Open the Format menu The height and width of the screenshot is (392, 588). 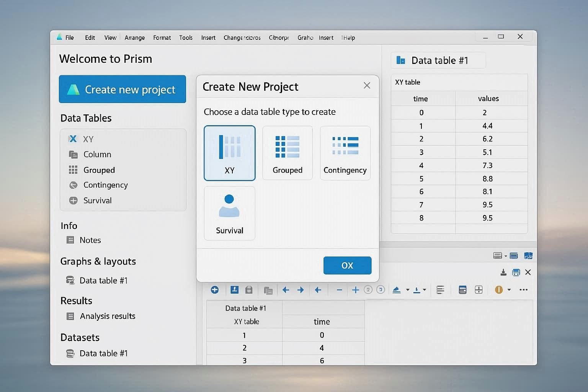[x=162, y=38]
